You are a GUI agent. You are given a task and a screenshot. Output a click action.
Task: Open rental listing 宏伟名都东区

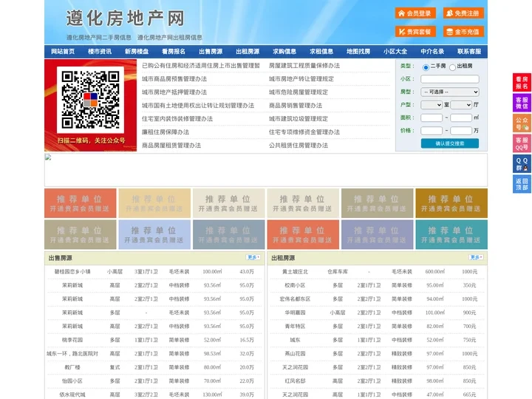pyautogui.click(x=295, y=299)
